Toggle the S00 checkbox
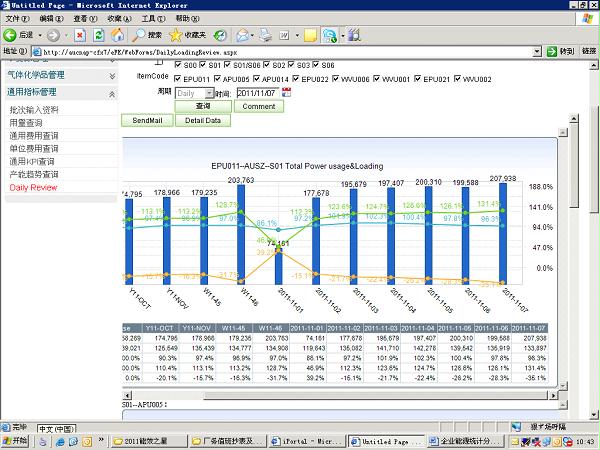This screenshot has width=600, height=450. point(178,64)
